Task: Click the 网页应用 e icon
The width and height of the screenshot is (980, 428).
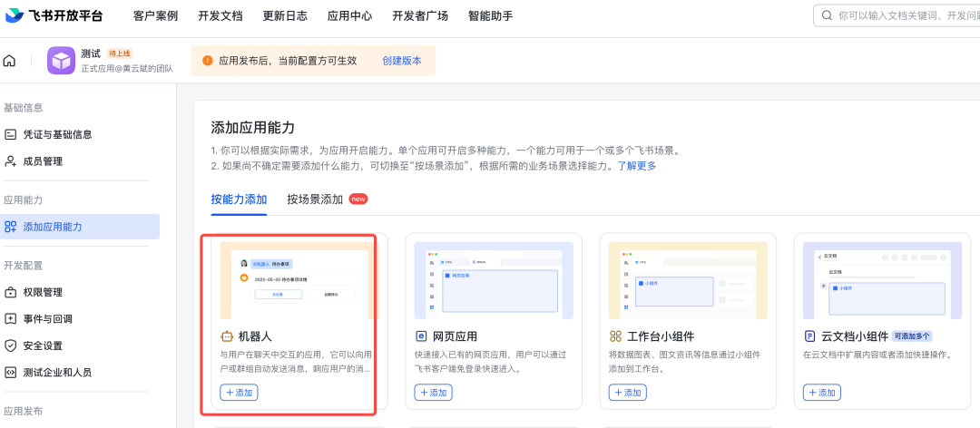Action: [421, 336]
